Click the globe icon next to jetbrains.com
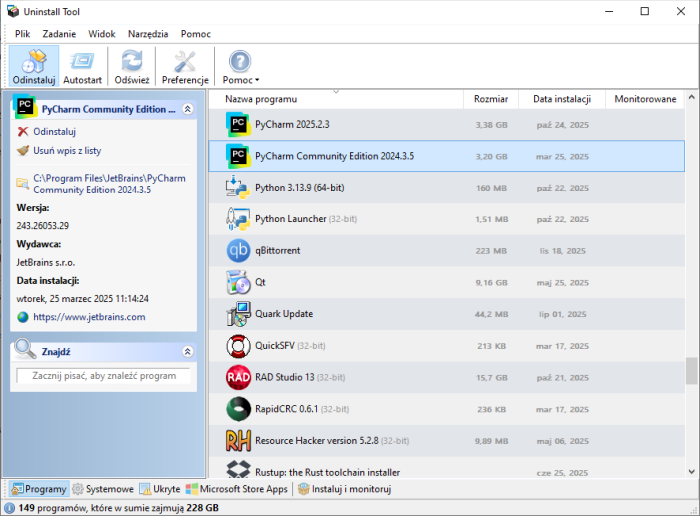The width and height of the screenshot is (700, 516). 23,317
